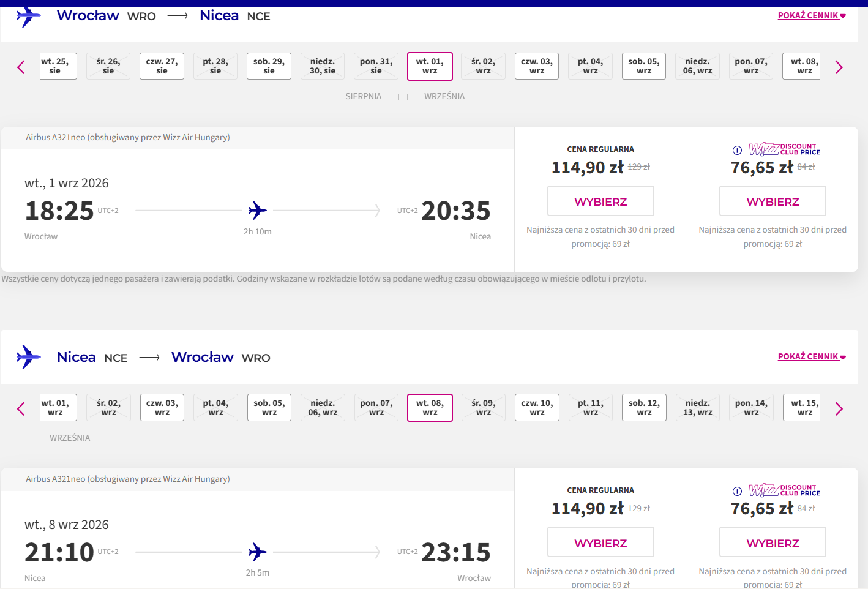Show earlier dates for Wrocław–Nicea flight
This screenshot has width=868, height=589.
pos(21,67)
